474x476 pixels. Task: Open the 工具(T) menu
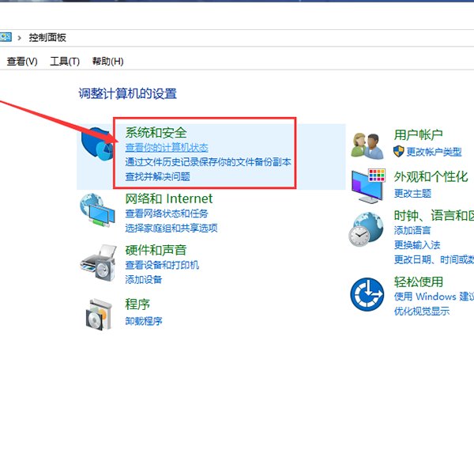tap(65, 62)
